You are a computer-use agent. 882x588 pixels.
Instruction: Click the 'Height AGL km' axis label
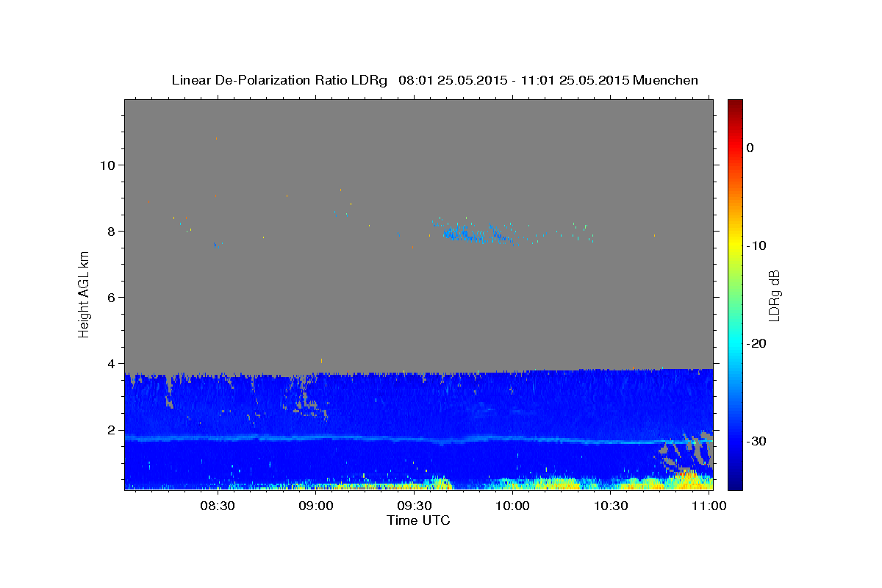85,294
